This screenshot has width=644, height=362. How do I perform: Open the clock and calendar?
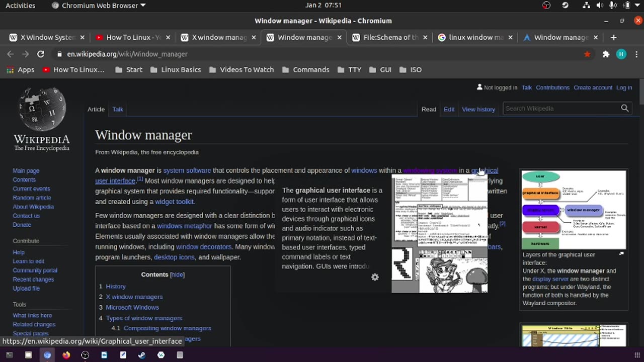(324, 6)
